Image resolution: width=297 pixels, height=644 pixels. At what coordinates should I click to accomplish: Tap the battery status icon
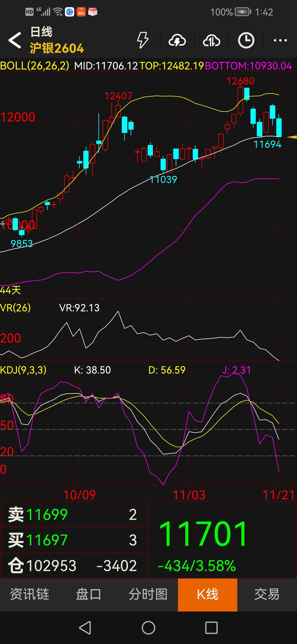243,12
